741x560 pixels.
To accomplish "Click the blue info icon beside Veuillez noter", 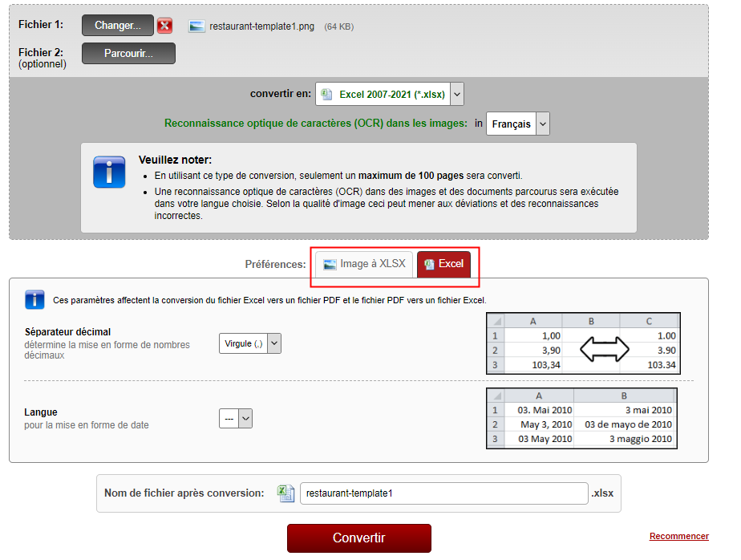I will pyautogui.click(x=109, y=172).
